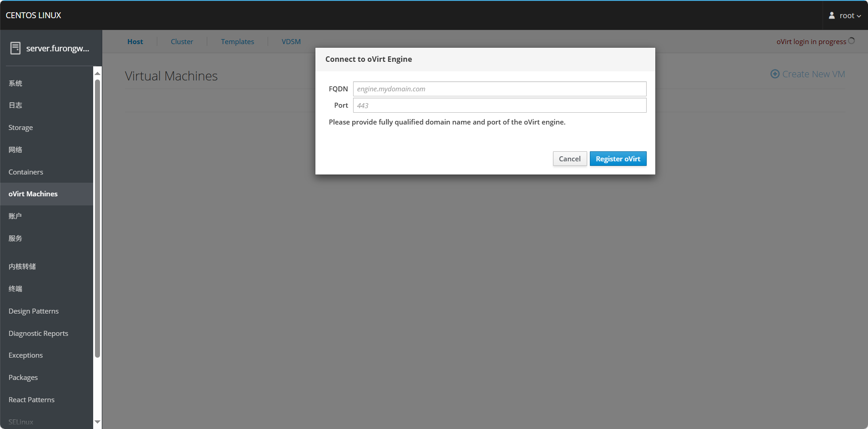Open the 网络 sidebar item
Screen dimensions: 868x429
click(46, 150)
